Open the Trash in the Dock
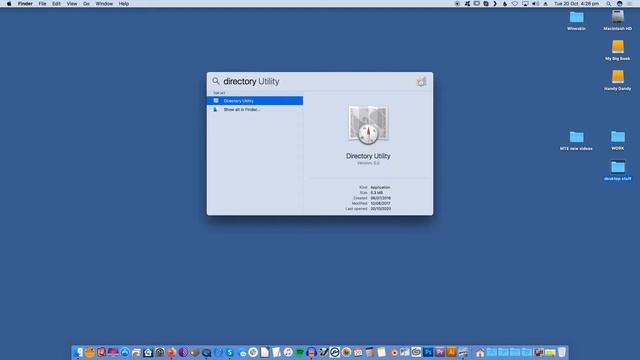This screenshot has width=640, height=360. [x=562, y=352]
